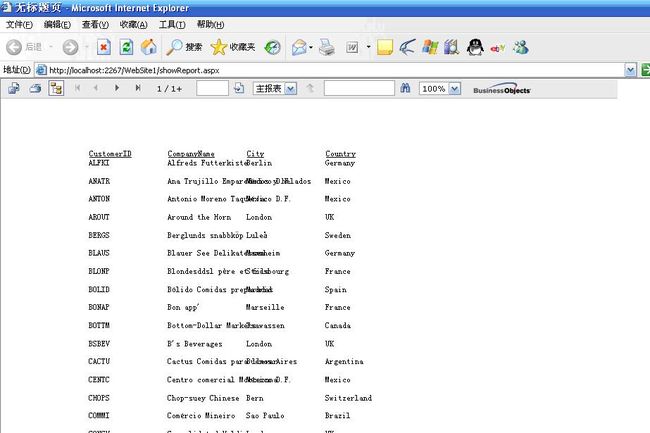The width and height of the screenshot is (650, 433).
Task: Click the QQ penguin icon
Action: point(475,47)
